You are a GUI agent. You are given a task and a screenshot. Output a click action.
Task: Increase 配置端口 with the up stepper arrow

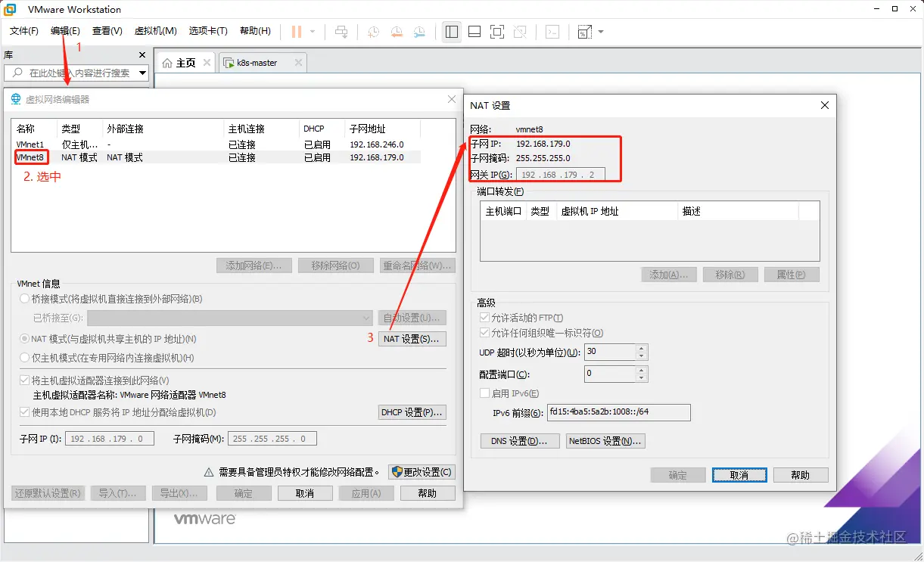[x=642, y=371]
